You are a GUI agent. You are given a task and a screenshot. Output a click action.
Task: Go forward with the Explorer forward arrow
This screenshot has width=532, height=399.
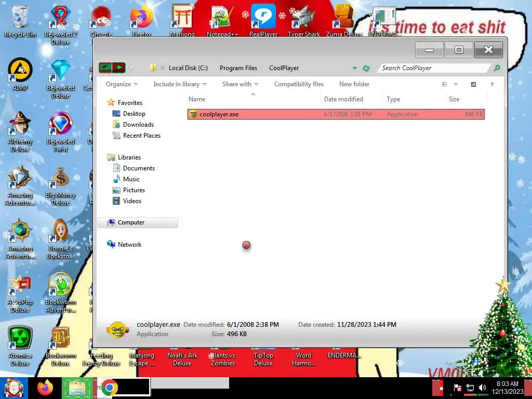119,68
